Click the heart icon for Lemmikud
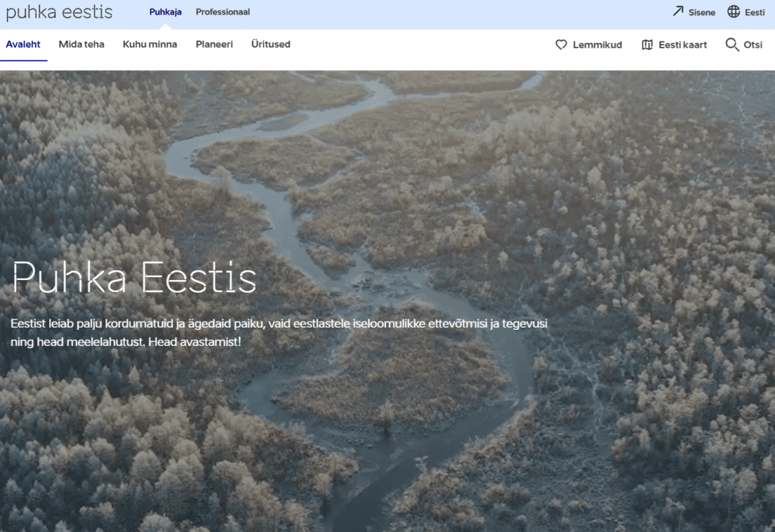 [x=562, y=45]
